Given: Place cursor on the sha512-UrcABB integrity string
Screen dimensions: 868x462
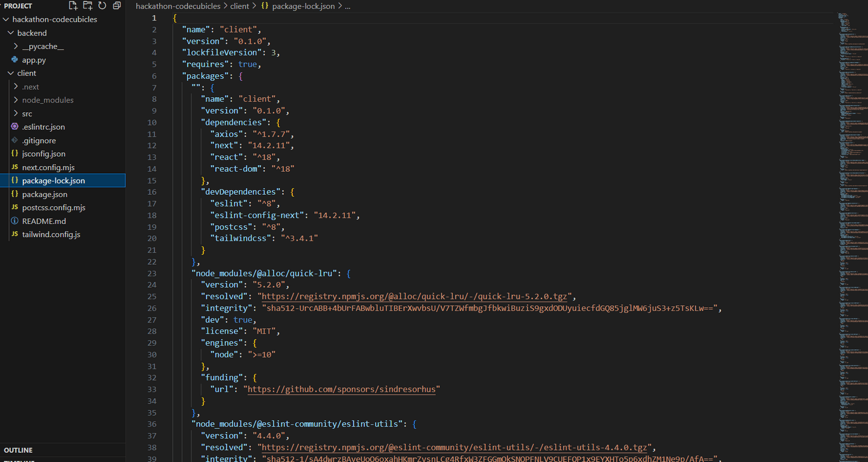Looking at the screenshot, I should coord(489,308).
